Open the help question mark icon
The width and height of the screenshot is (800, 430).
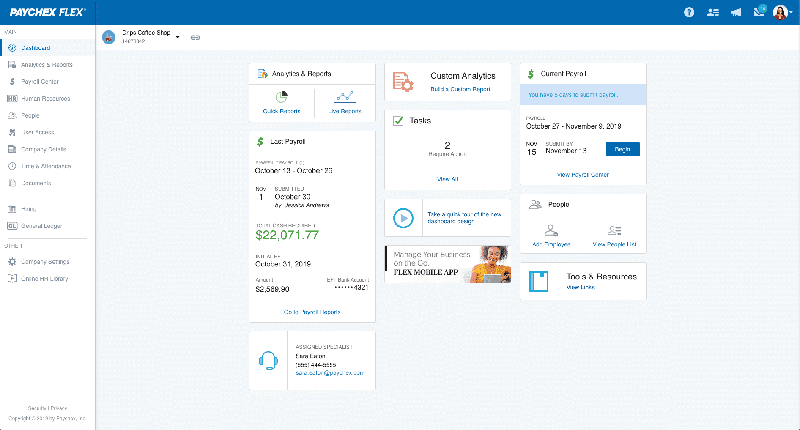pos(689,13)
